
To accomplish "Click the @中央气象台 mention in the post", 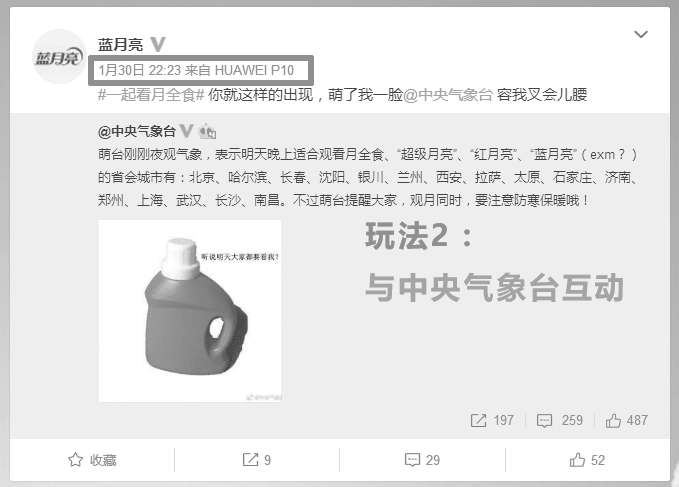I will [x=448, y=95].
